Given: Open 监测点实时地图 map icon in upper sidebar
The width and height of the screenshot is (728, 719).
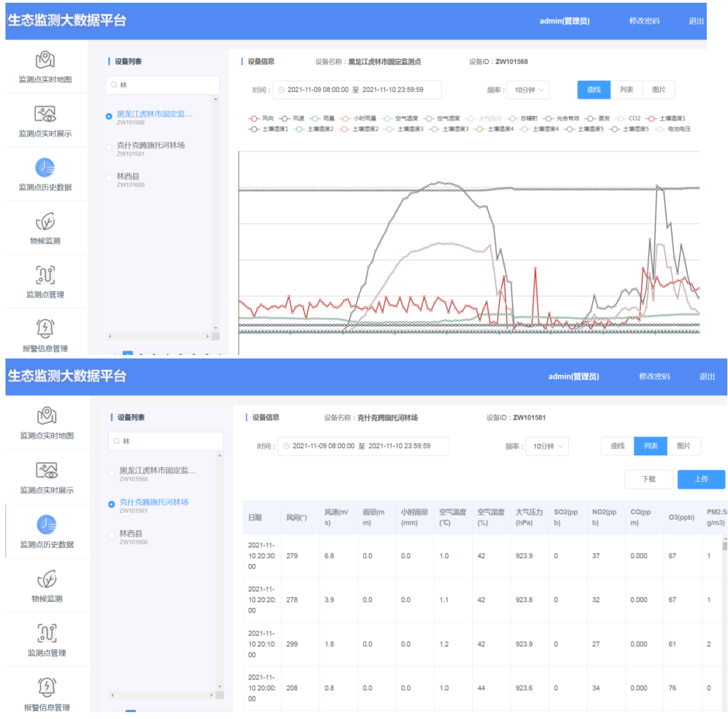Looking at the screenshot, I should click(x=45, y=60).
